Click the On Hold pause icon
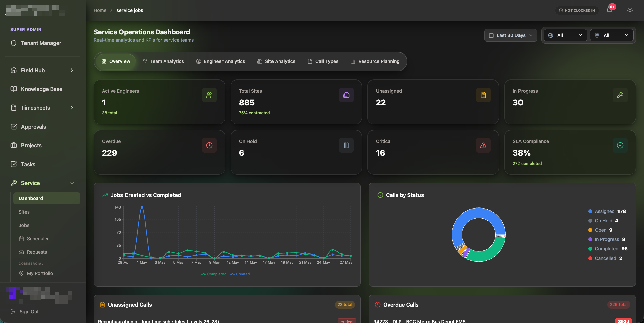This screenshot has width=644, height=323. [346, 145]
